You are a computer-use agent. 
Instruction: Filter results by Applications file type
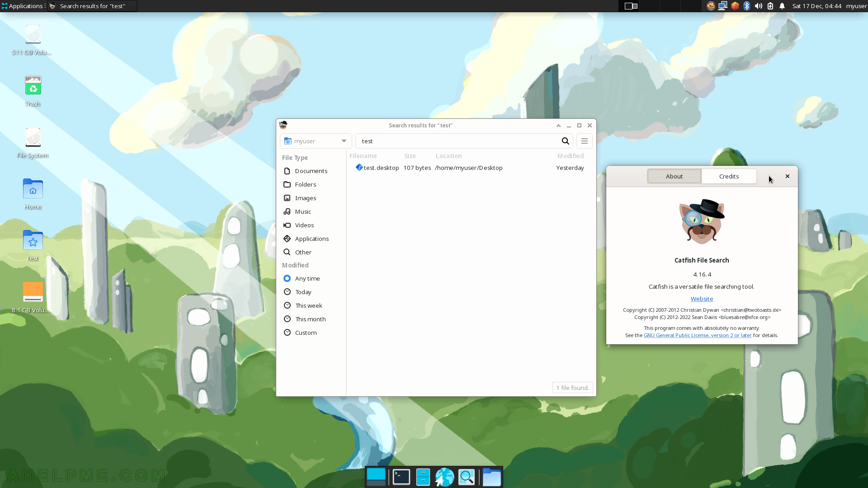(x=311, y=239)
